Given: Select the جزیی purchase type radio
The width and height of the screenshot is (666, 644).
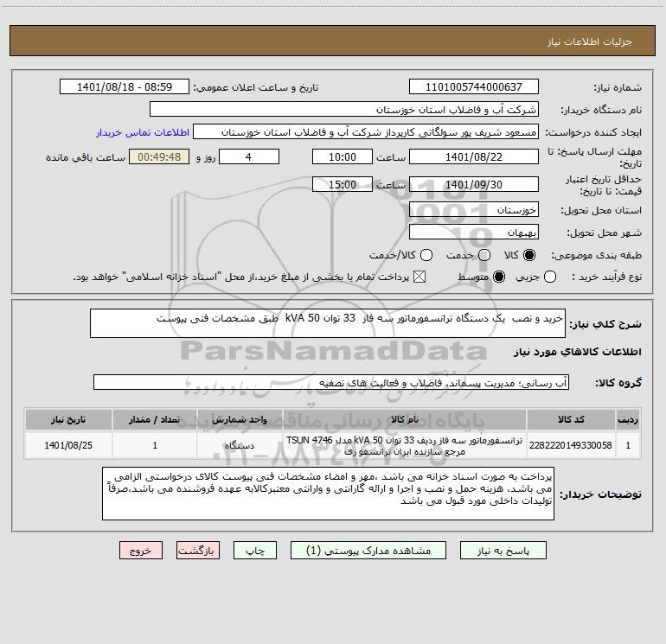Looking at the screenshot, I should (x=549, y=277).
